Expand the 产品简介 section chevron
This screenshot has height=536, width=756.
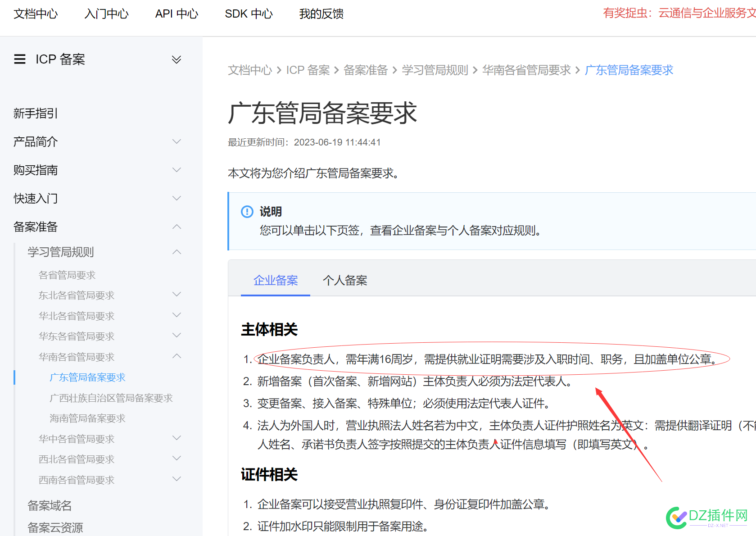coord(177,141)
